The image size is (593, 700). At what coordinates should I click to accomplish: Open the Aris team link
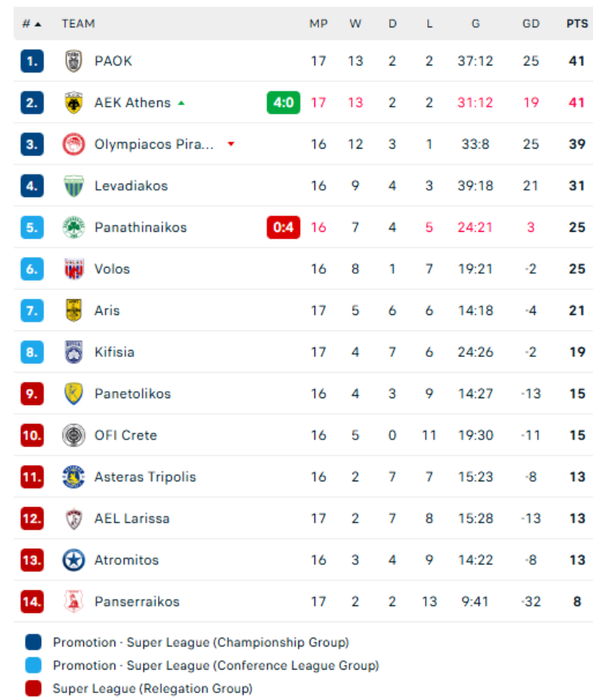point(107,310)
